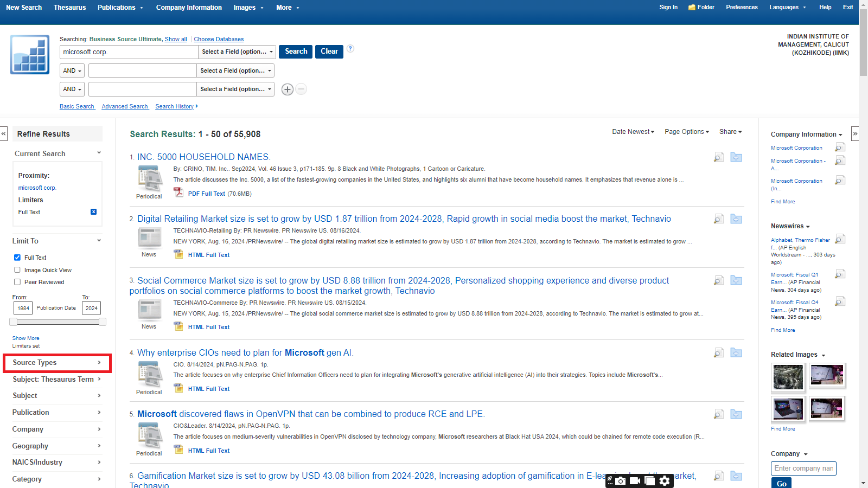868x488 pixels.
Task: Click the blue Search button
Action: [296, 52]
